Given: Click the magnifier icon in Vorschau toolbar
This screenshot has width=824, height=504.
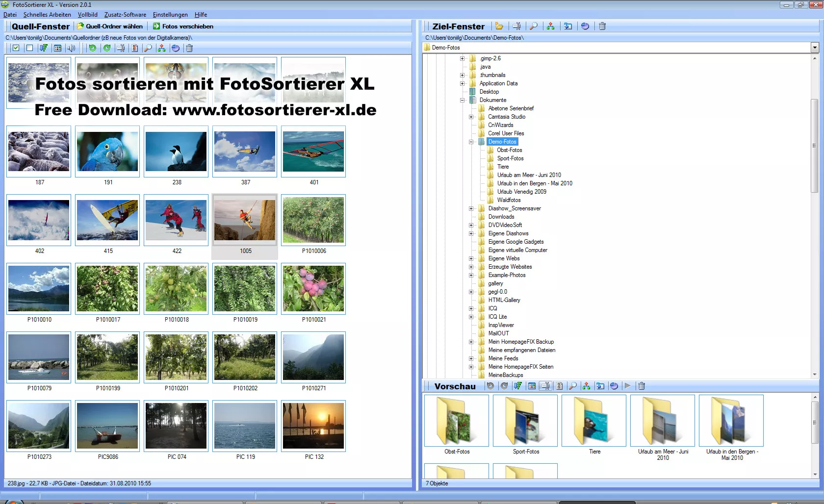Looking at the screenshot, I should [x=572, y=386].
